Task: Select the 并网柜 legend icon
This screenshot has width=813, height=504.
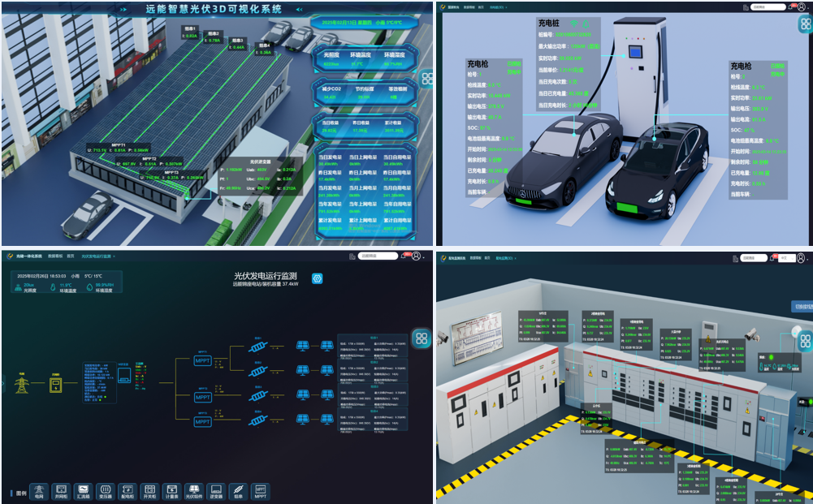Action: (60, 490)
